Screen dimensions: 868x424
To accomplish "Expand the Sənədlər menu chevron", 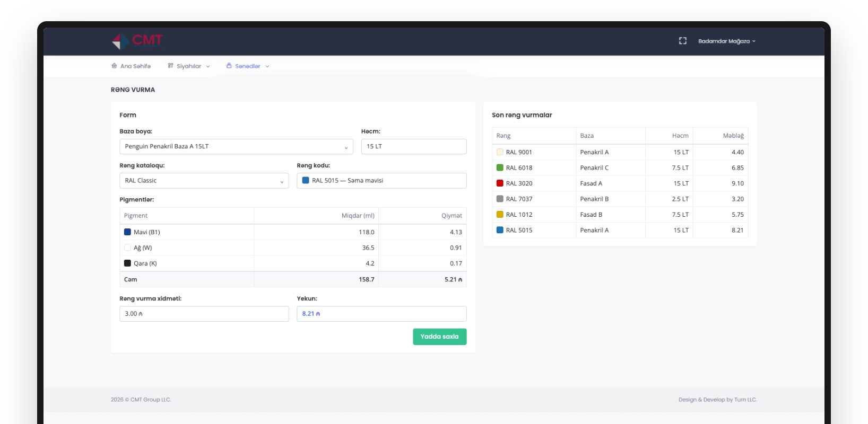I will coord(267,66).
